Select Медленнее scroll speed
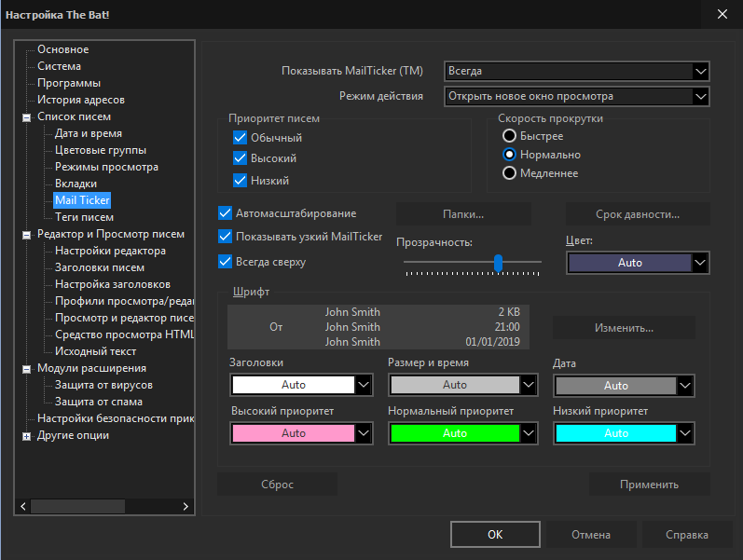The width and height of the screenshot is (743, 560). (509, 173)
